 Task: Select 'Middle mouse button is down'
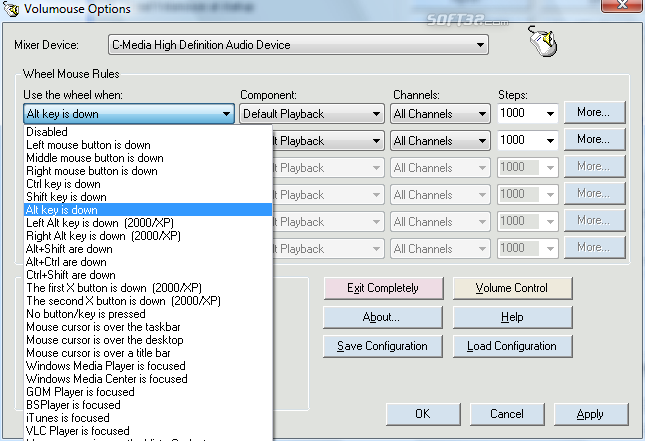[148, 158]
